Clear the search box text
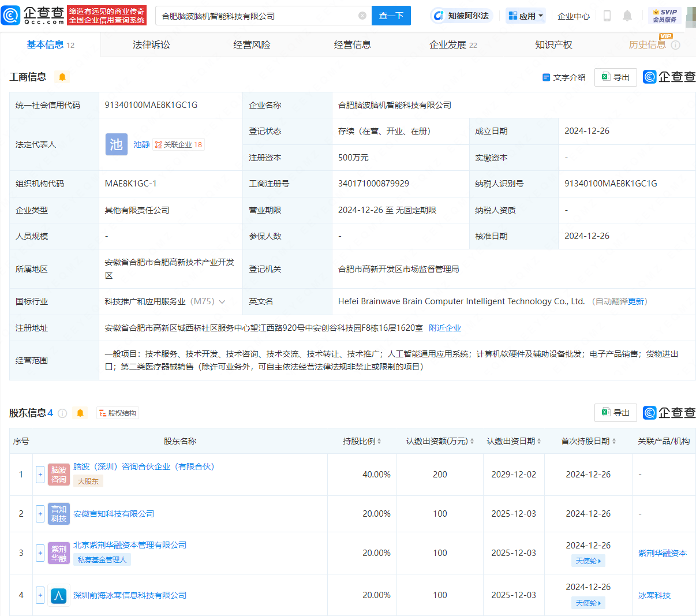The image size is (696, 616). click(x=362, y=16)
